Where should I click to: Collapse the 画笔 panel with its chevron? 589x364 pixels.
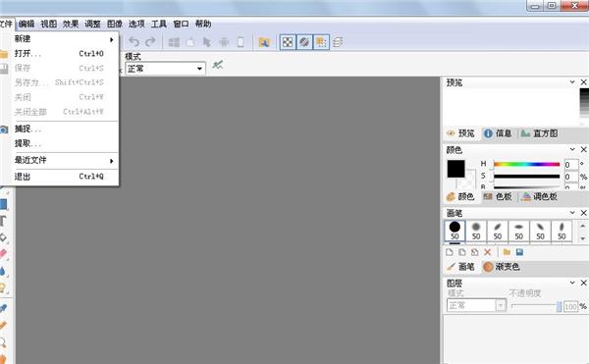pyautogui.click(x=572, y=213)
